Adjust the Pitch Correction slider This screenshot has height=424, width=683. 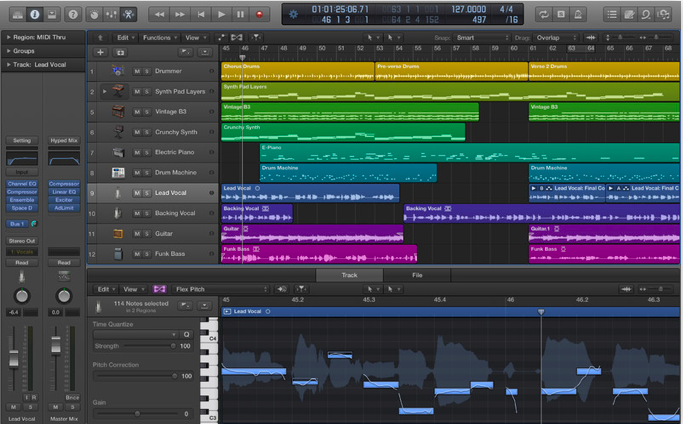coord(137,376)
